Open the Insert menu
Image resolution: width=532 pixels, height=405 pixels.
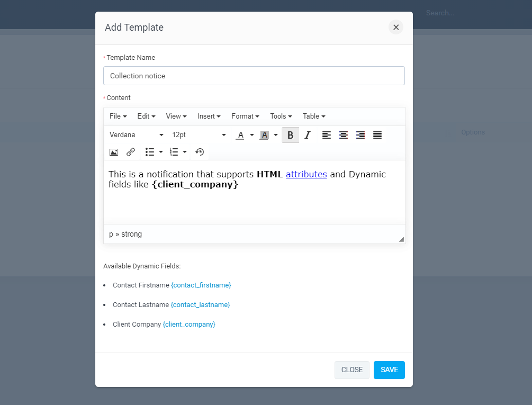click(x=209, y=116)
